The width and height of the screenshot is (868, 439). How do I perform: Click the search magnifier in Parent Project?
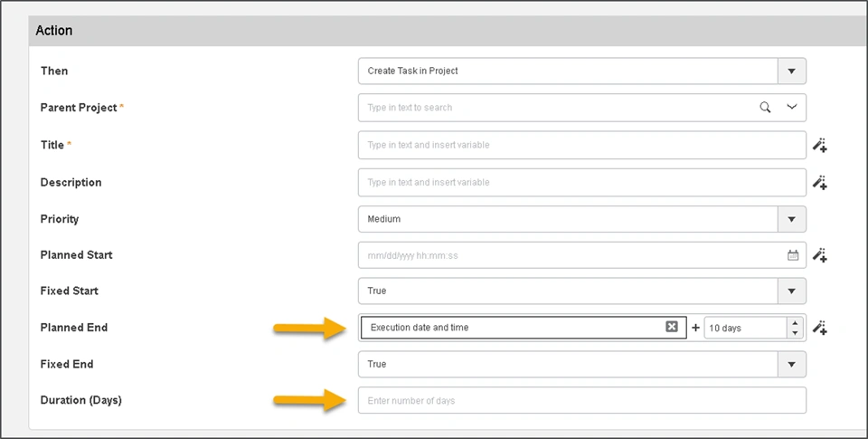tap(765, 108)
